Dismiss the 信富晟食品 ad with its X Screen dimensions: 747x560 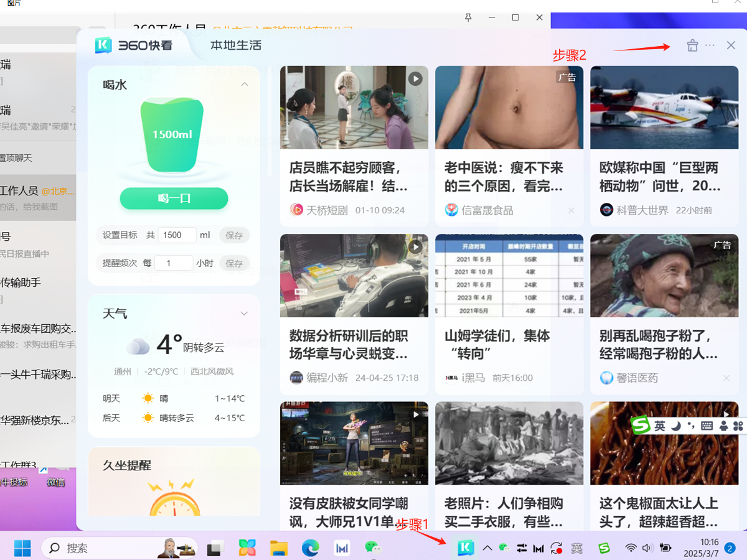[x=571, y=210]
